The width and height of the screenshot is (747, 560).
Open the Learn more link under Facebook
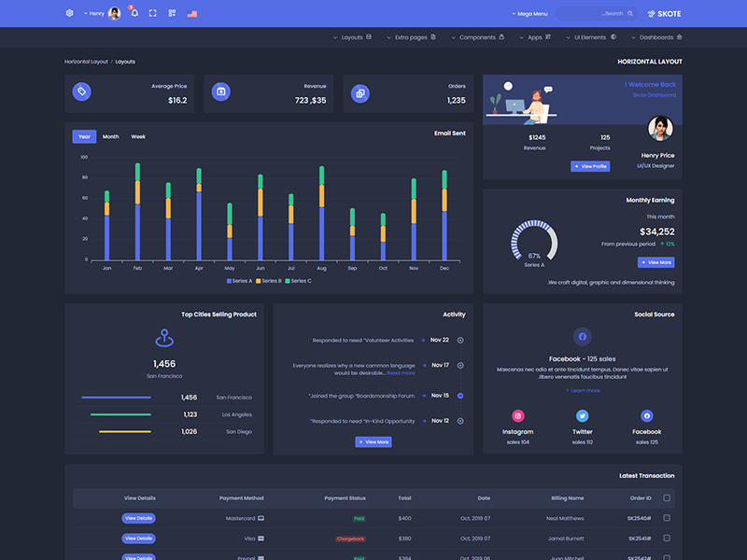coord(583,390)
